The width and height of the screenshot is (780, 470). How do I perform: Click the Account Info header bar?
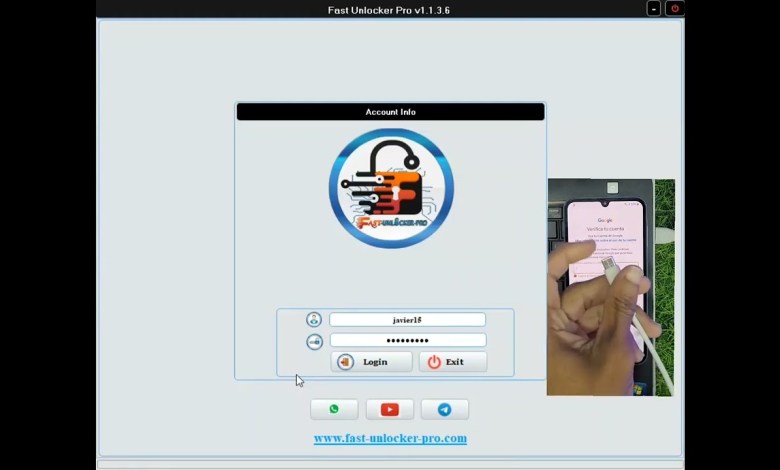tap(390, 112)
